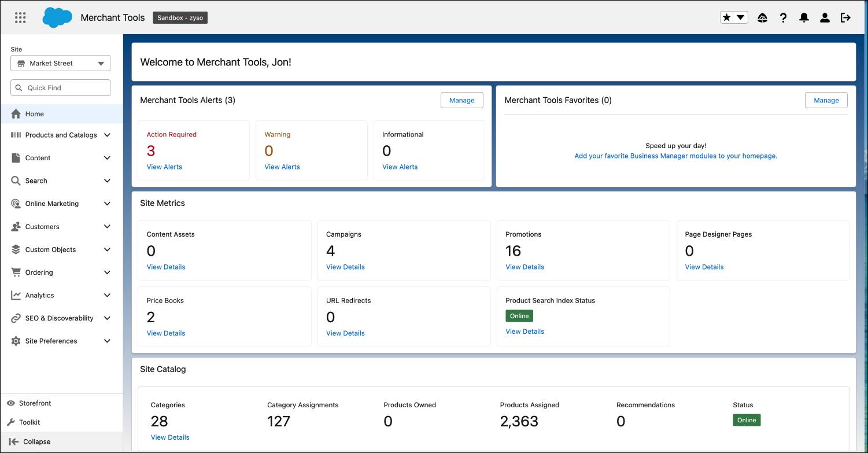Focus the Quick Find search field
Viewport: 868px width, 453px height.
(x=60, y=88)
